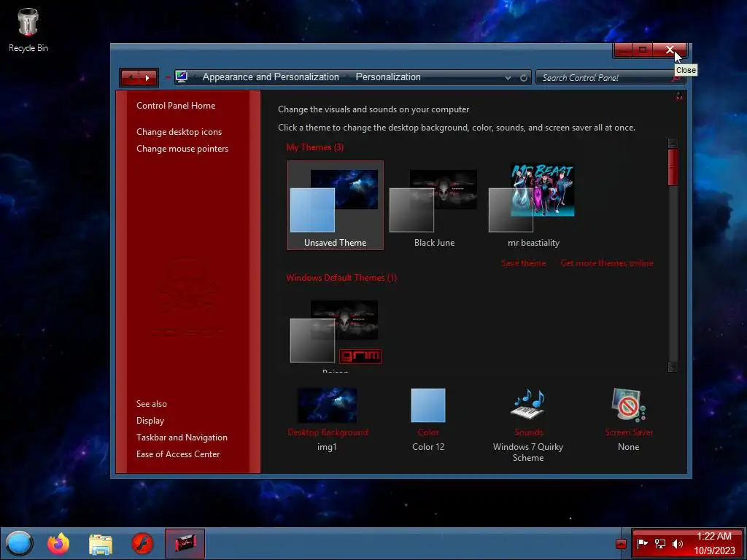Open Taskbar and Navigation link
747x560 pixels.
click(x=182, y=437)
